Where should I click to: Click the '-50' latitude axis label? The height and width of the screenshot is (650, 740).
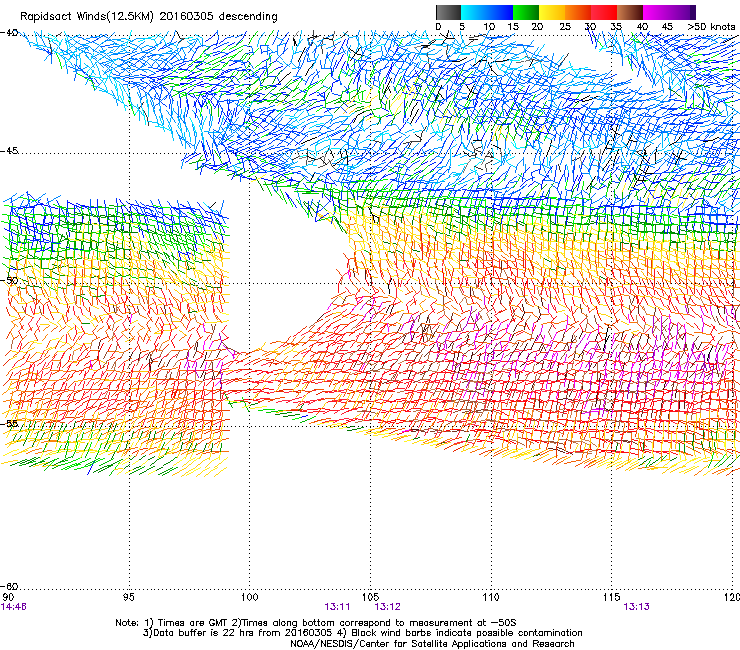(x=9, y=280)
